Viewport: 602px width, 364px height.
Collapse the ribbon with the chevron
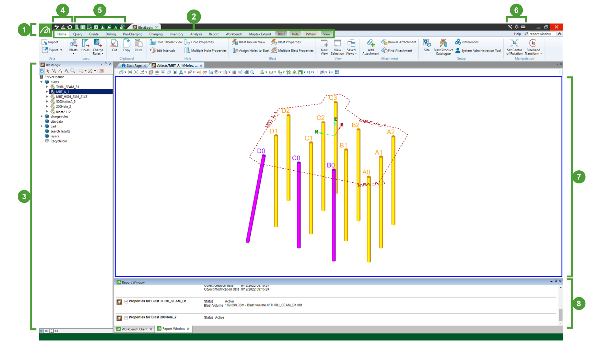click(x=560, y=34)
